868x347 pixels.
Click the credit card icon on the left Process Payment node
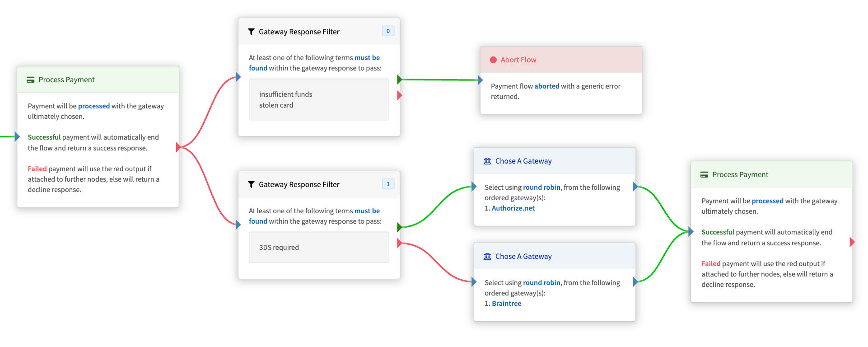click(x=31, y=80)
